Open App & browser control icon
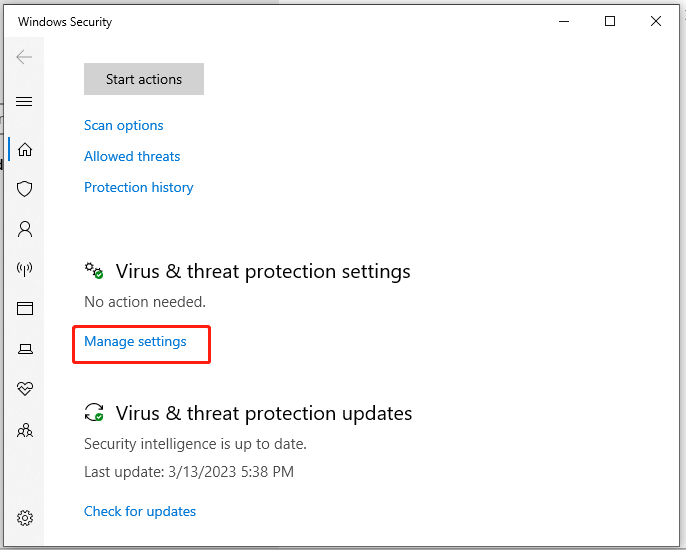 [25, 308]
